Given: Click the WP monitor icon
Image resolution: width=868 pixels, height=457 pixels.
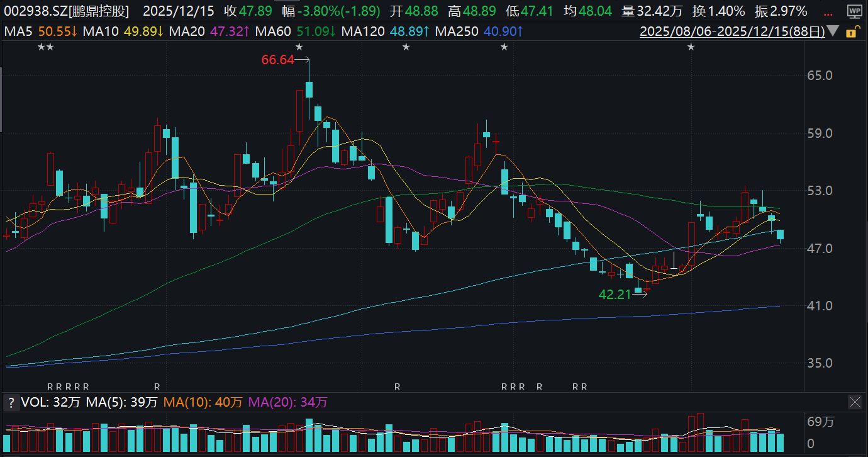Looking at the screenshot, I should point(854,11).
